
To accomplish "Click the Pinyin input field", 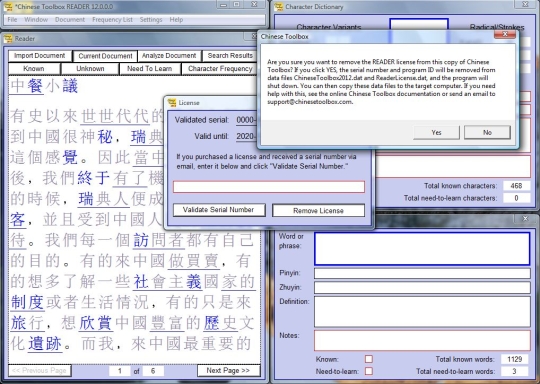I will [x=422, y=273].
